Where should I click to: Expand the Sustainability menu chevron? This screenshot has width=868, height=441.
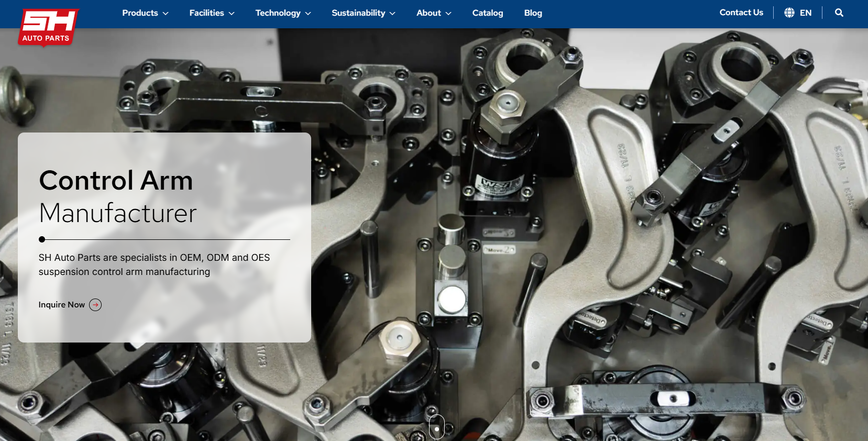coord(392,13)
